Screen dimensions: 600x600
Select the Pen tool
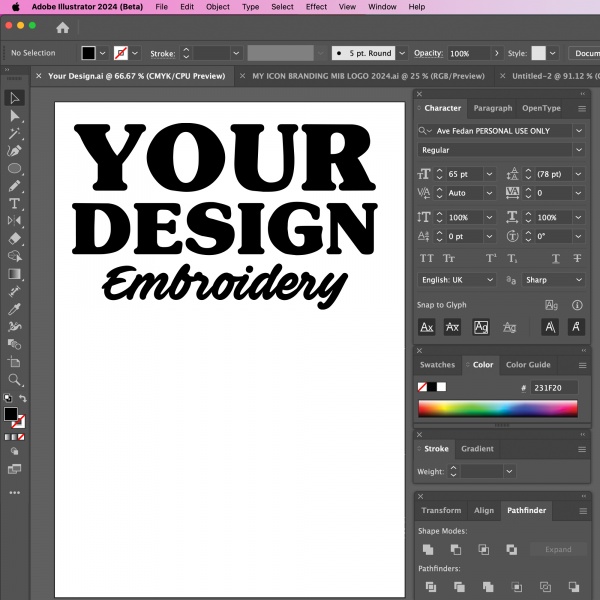click(15, 151)
